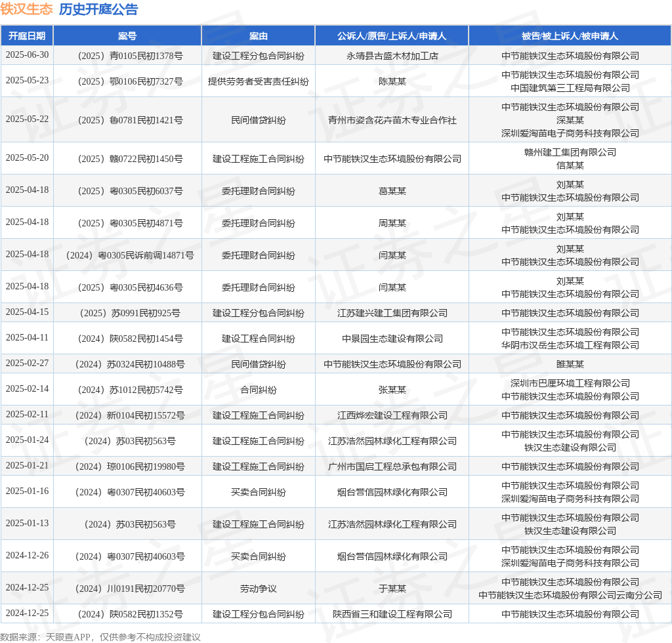Select the 被告/被上诉人/被申请人 column header

click(x=570, y=36)
